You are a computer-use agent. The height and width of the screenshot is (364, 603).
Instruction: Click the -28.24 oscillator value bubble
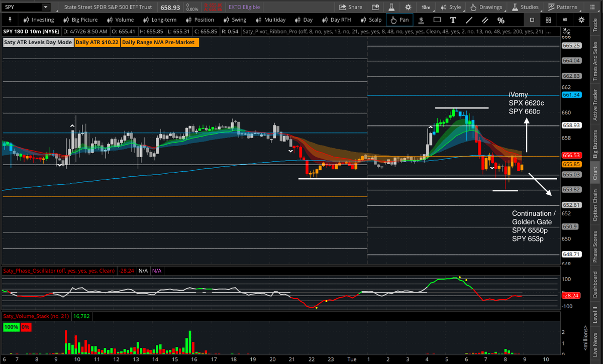point(572,296)
